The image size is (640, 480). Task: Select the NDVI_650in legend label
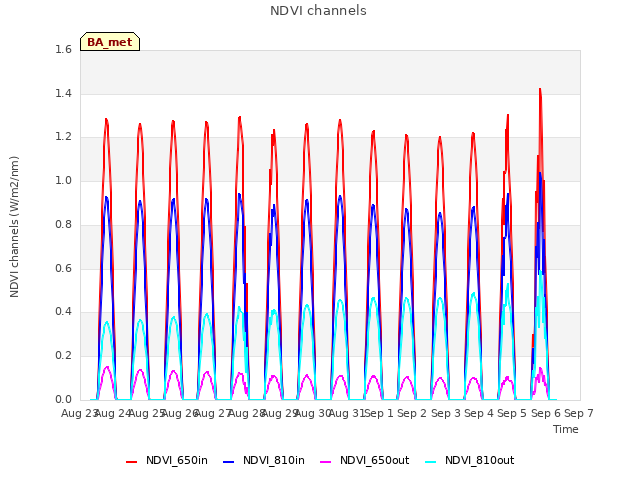tap(177, 460)
